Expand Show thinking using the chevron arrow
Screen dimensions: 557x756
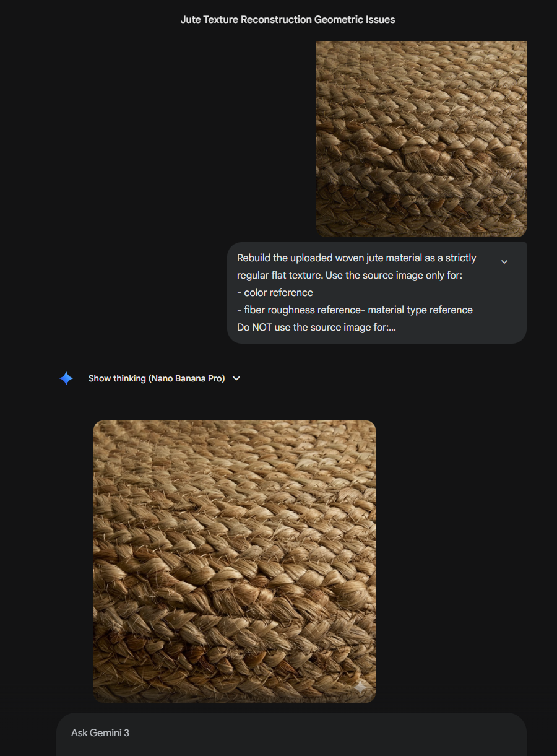236,378
